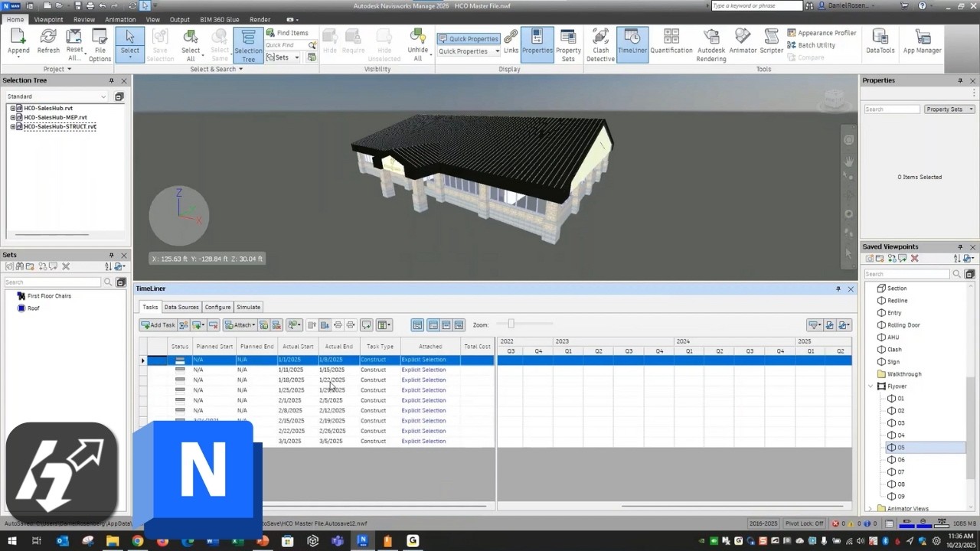Open the Animator tool
980x551 pixels.
[x=743, y=42]
